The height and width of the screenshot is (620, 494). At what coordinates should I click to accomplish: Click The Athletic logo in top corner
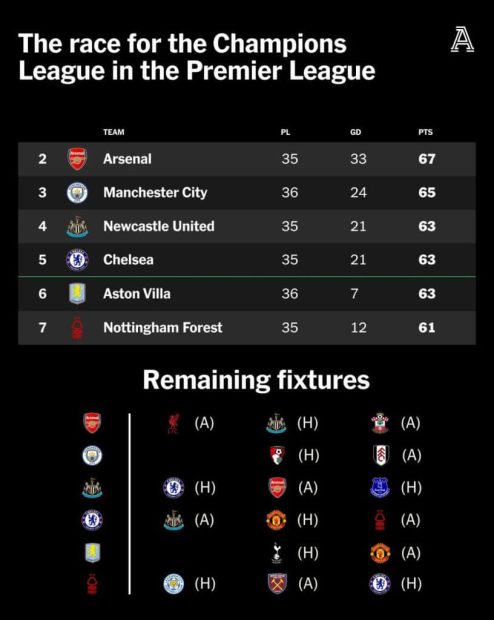[x=462, y=39]
